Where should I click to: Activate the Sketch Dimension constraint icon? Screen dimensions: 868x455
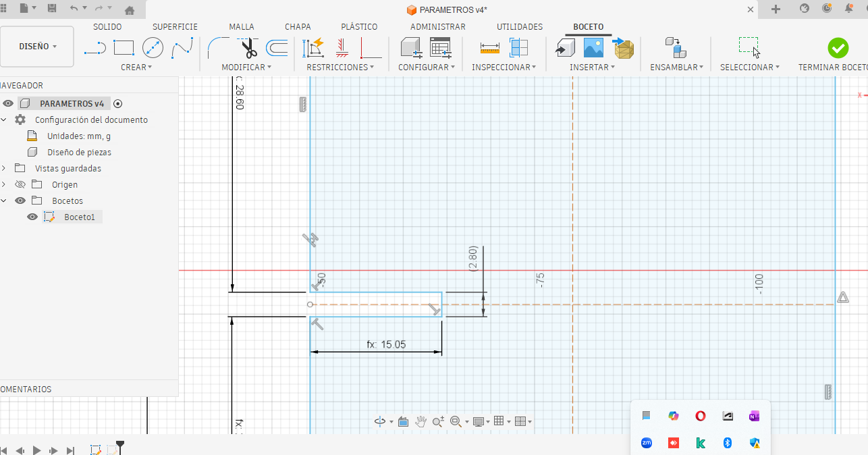tap(313, 47)
